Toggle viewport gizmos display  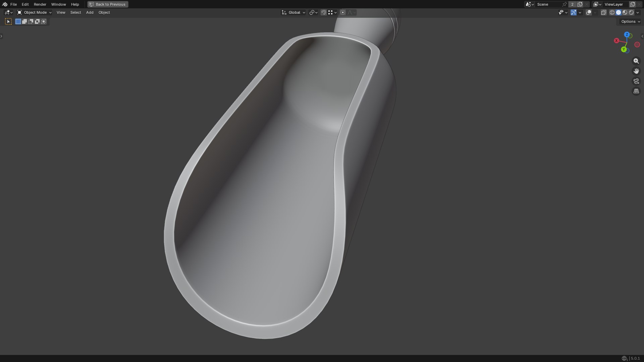tap(574, 12)
